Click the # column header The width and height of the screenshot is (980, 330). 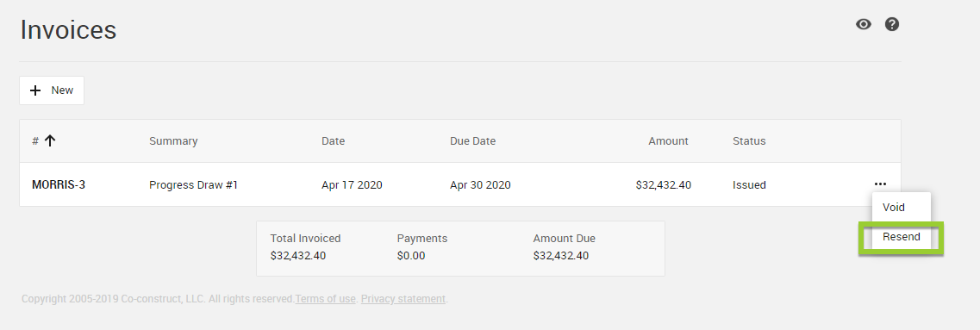pos(35,141)
